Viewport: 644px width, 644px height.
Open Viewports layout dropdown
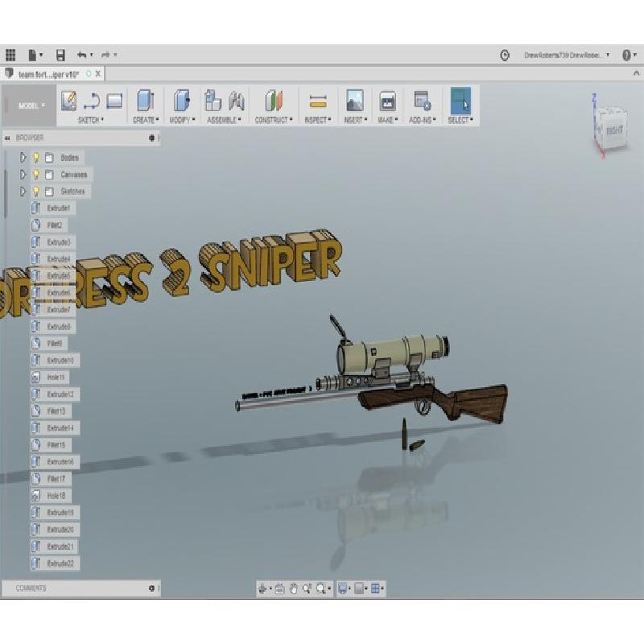tap(377, 589)
